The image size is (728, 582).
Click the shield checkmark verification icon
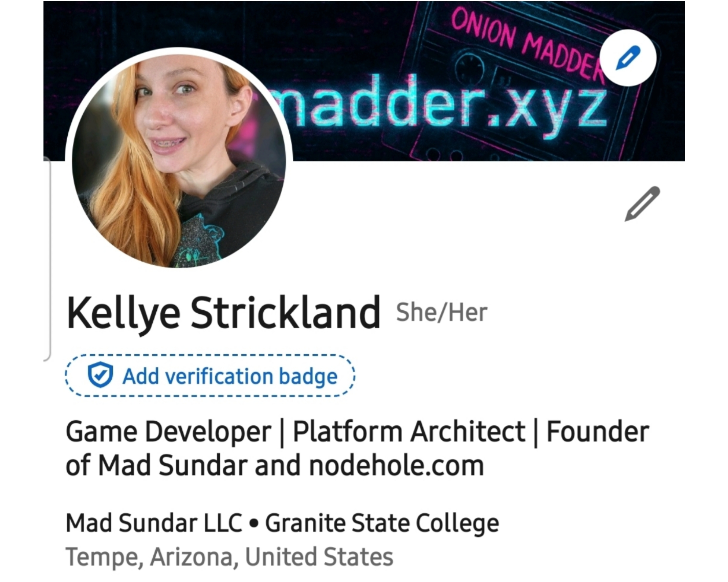100,375
